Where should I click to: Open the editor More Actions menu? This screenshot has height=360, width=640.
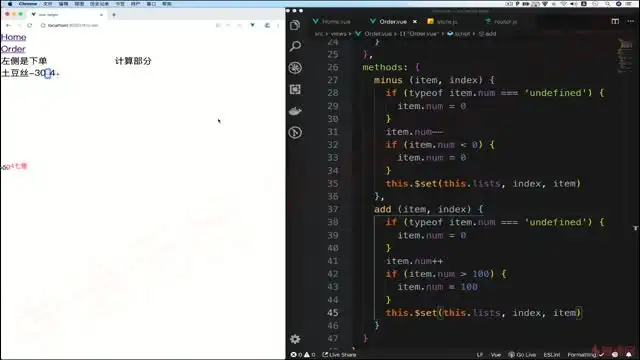click(631, 21)
